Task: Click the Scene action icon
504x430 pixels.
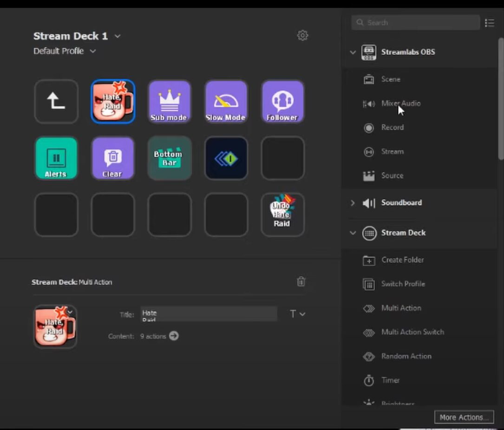Action: coord(369,79)
